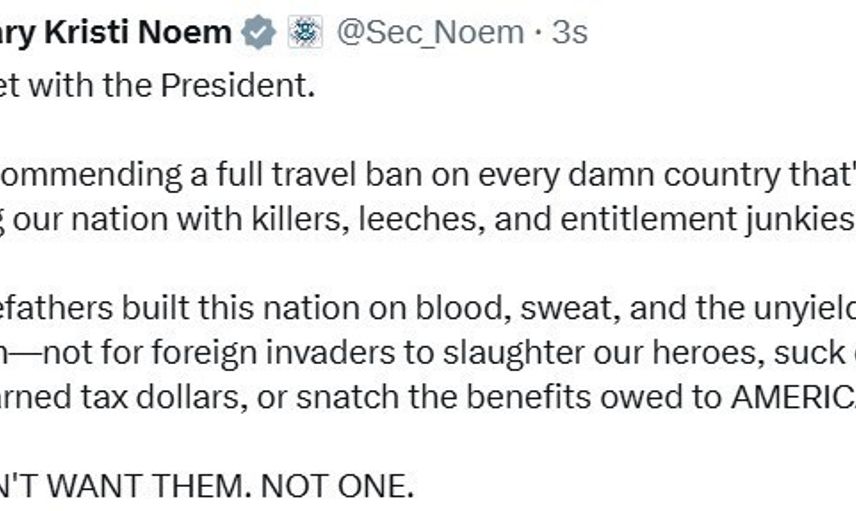
Task: Click the first line mentioning the President
Action: 160,86
